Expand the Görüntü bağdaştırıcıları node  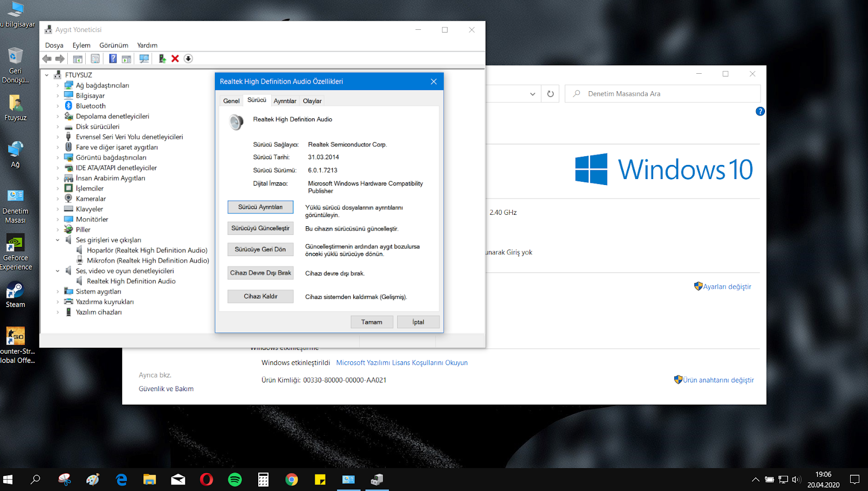point(58,157)
